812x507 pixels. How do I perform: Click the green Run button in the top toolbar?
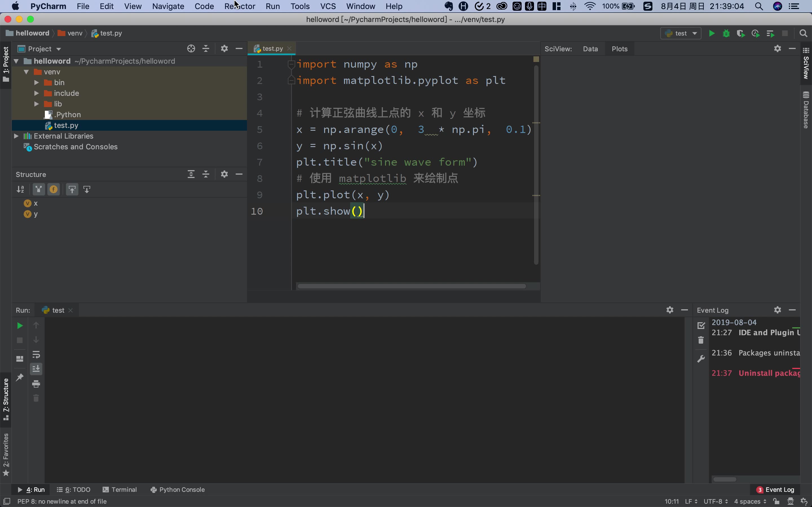pyautogui.click(x=711, y=34)
